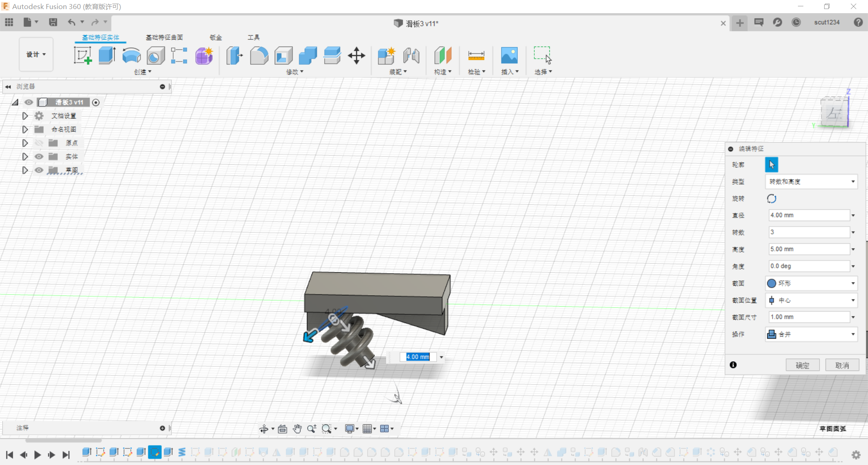Select the Press Pull tool icon
Image resolution: width=868 pixels, height=465 pixels.
tap(235, 56)
